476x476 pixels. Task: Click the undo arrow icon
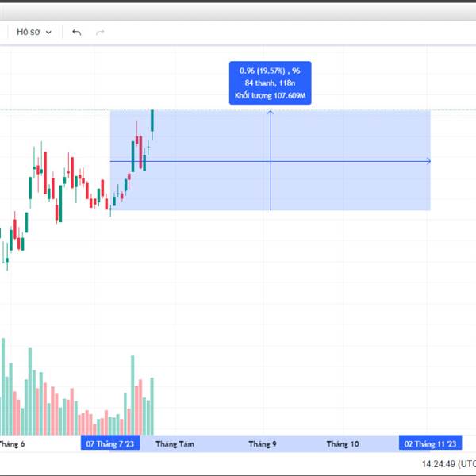(x=76, y=32)
